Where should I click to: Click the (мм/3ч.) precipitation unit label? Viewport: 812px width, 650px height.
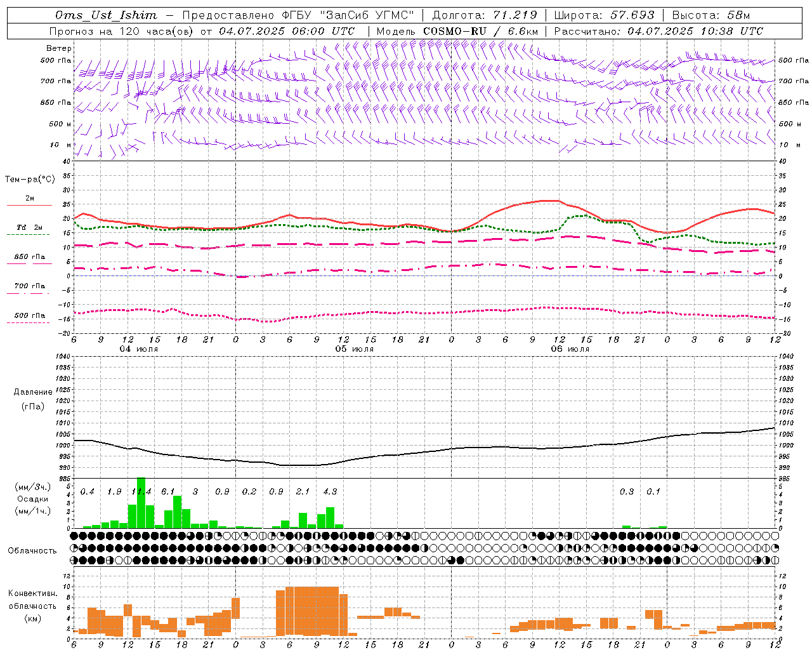click(32, 487)
